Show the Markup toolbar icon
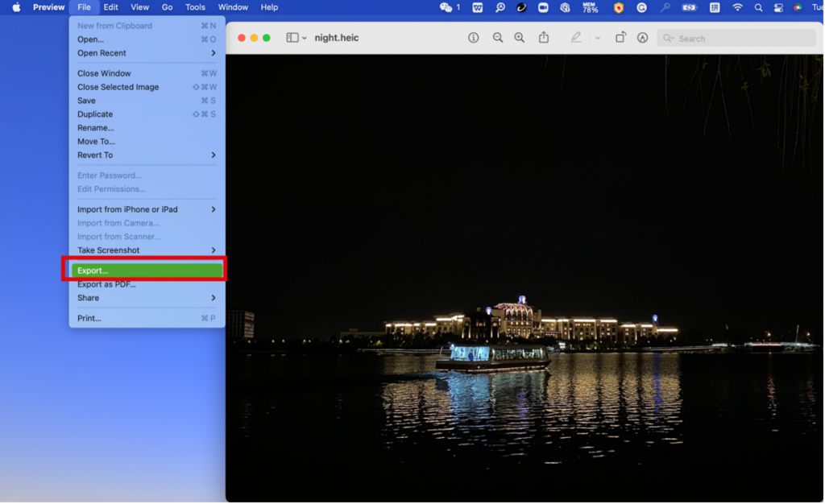This screenshot has height=504, width=825. pyautogui.click(x=642, y=38)
